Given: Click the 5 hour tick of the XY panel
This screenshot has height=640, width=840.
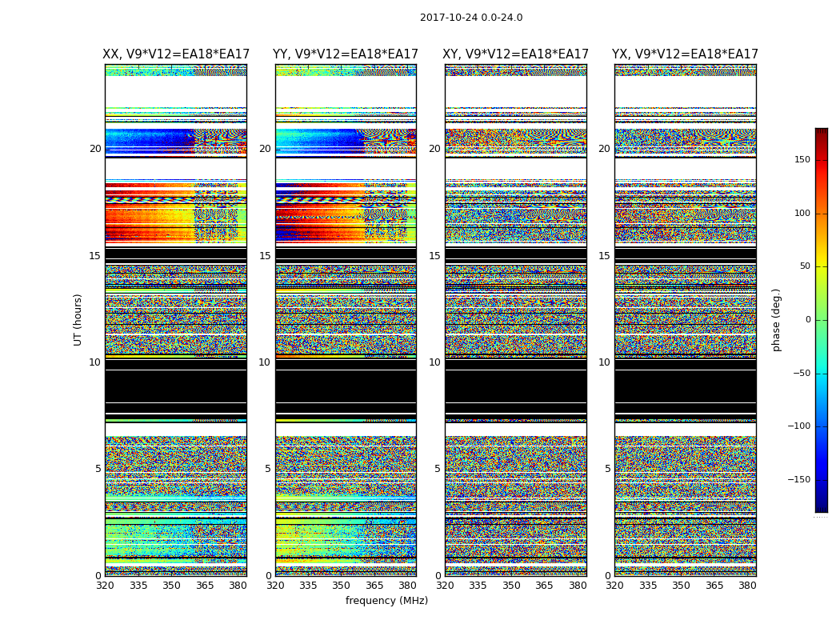Looking at the screenshot, I should click(x=438, y=469).
